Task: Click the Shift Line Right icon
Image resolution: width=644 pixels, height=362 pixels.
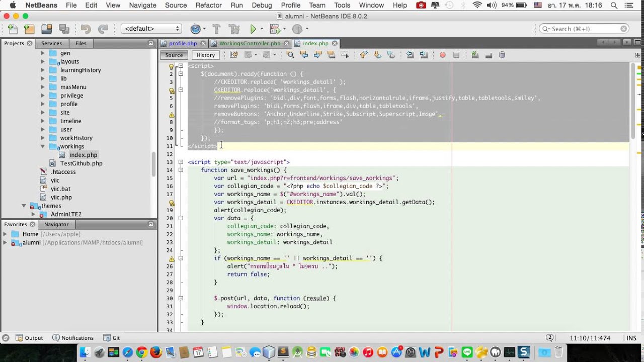Action: [x=424, y=55]
